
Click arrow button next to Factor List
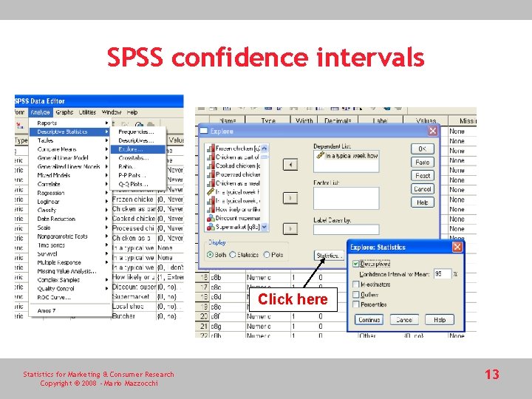coord(290,198)
